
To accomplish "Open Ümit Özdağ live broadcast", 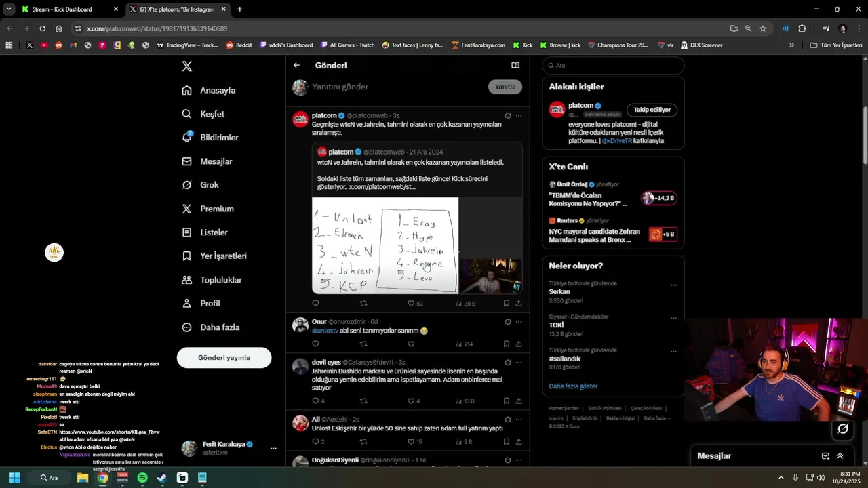I will [613, 194].
